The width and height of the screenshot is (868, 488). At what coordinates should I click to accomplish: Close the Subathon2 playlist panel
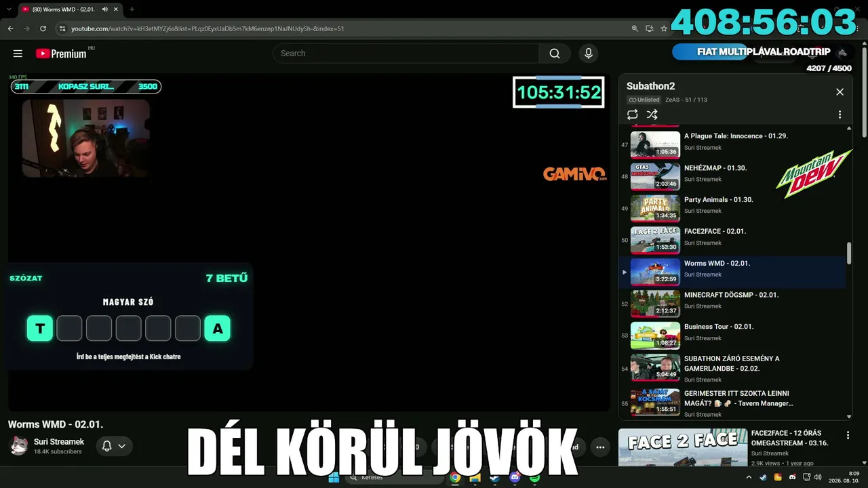pyautogui.click(x=840, y=91)
